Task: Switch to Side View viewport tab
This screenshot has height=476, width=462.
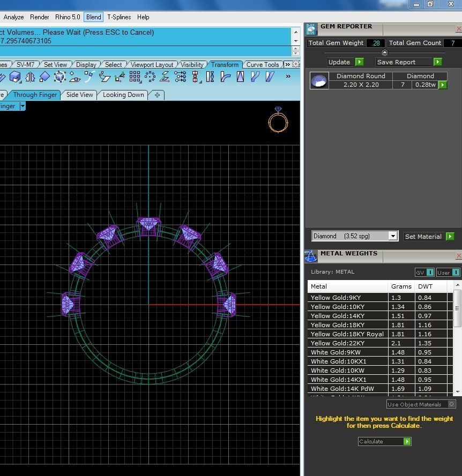Action: point(80,95)
